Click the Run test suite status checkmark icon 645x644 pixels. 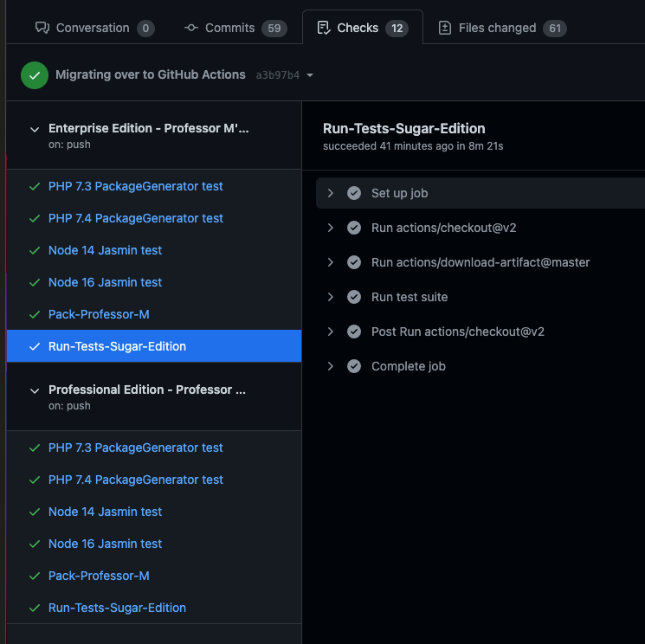click(354, 297)
